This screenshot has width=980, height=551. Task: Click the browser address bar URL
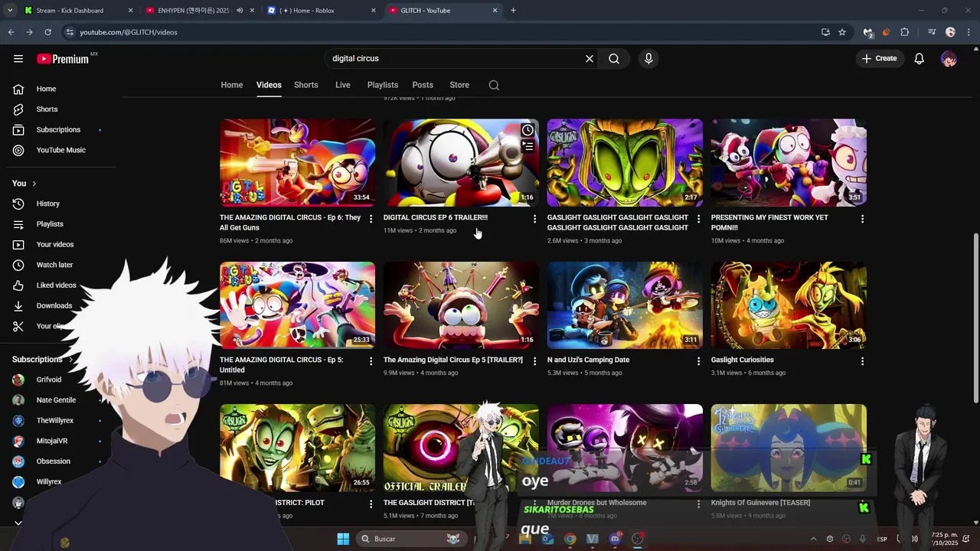pos(129,32)
